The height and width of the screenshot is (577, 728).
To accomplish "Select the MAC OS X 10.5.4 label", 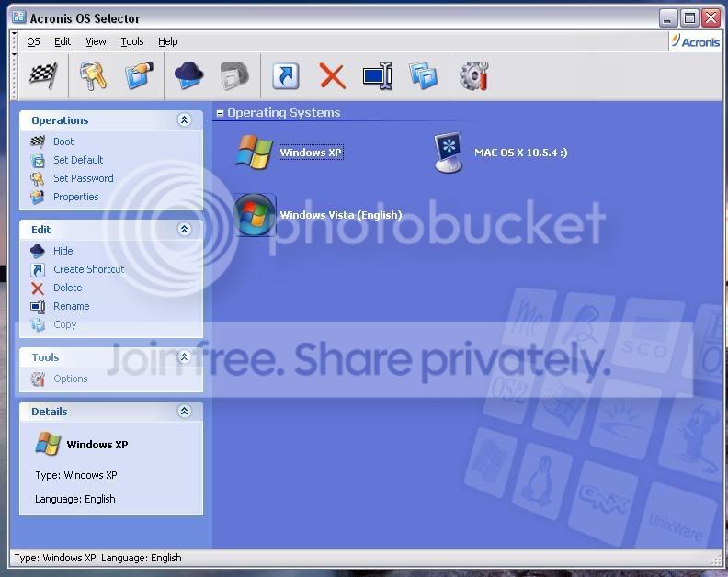I will (520, 153).
